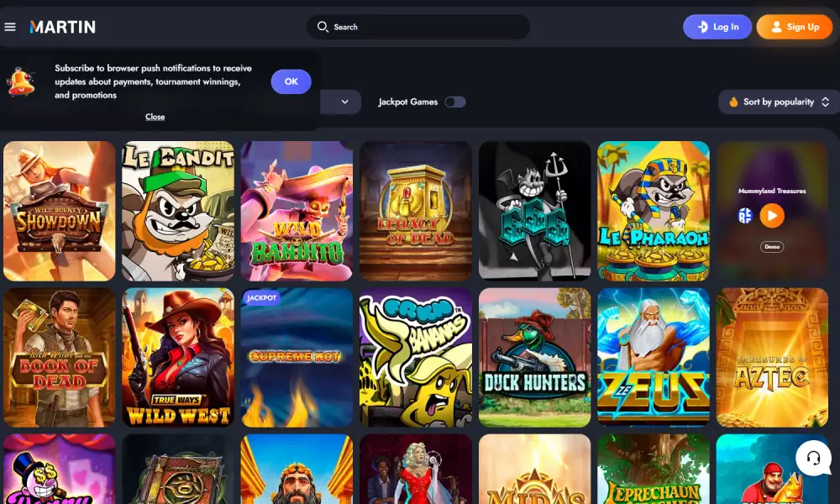The height and width of the screenshot is (504, 840).
Task: Open the hamburger navigation menu
Action: [11, 26]
